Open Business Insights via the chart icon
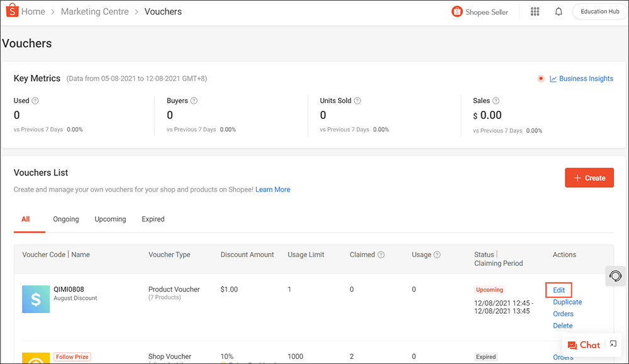629x364 pixels. 553,78
